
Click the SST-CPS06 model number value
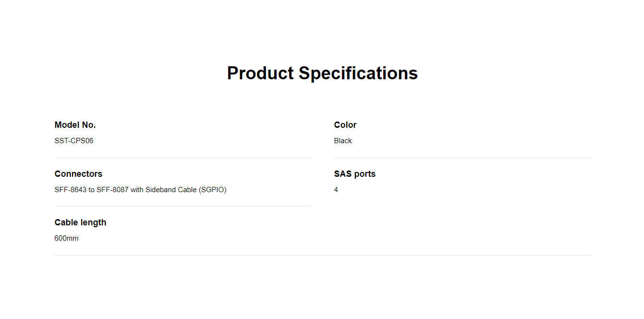(x=74, y=141)
